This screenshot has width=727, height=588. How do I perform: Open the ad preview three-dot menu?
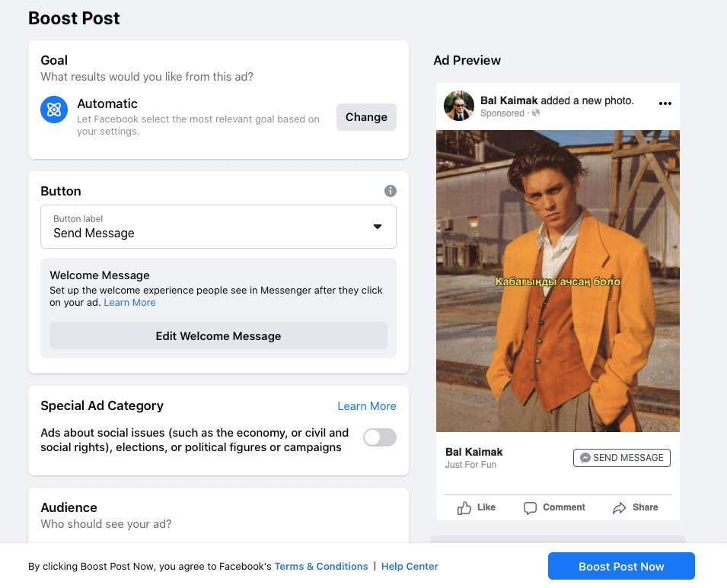point(665,103)
